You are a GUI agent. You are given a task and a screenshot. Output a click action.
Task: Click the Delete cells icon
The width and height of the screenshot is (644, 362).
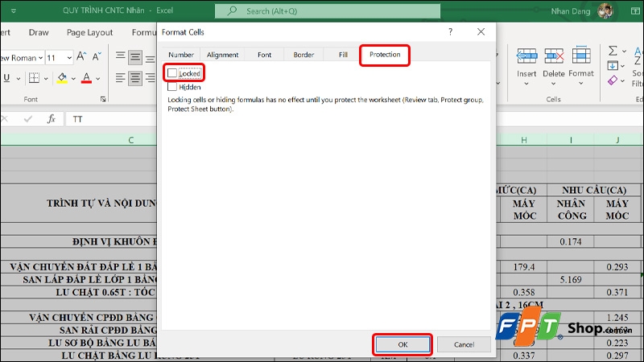554,56
